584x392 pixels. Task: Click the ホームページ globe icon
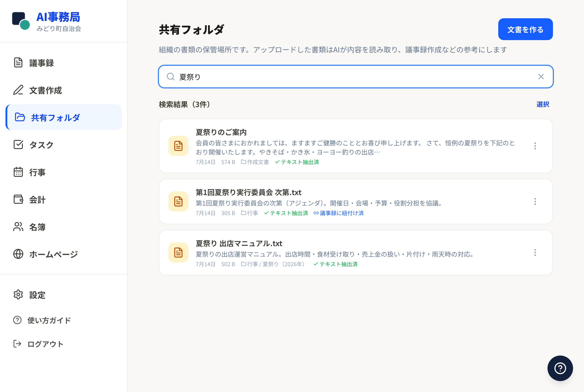coord(18,254)
